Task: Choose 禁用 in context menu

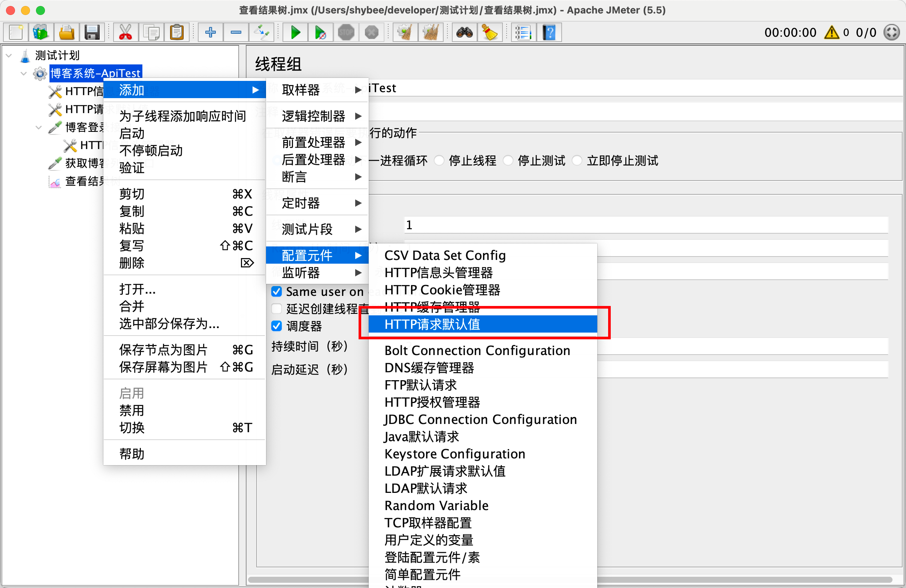Action: pos(184,410)
